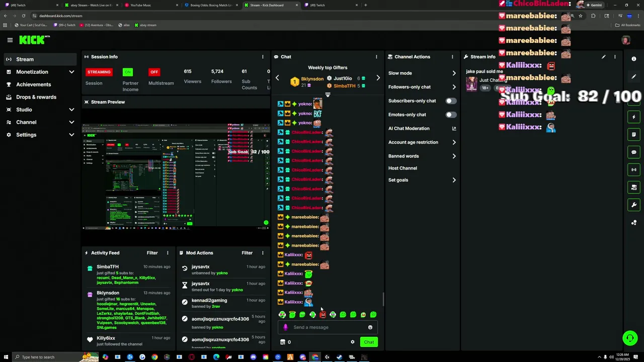The width and height of the screenshot is (644, 362).
Task: Toggle Subscribers-only chat switch
Action: tap(451, 101)
